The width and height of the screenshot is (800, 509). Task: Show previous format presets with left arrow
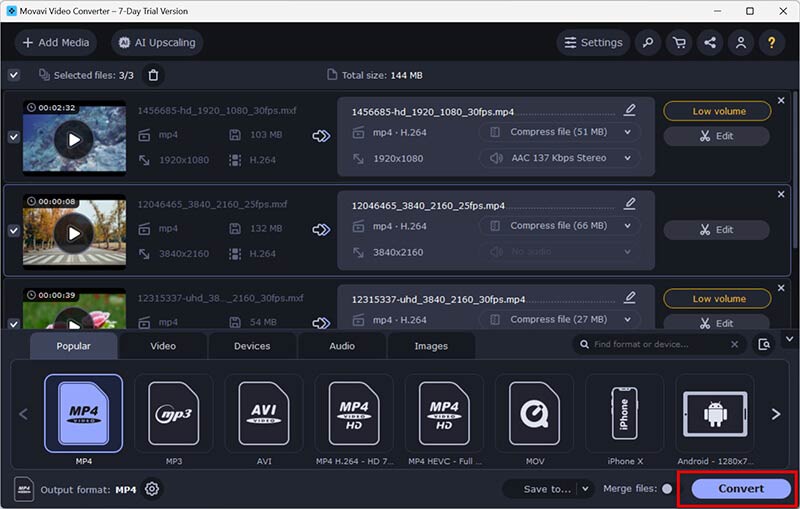(23, 414)
